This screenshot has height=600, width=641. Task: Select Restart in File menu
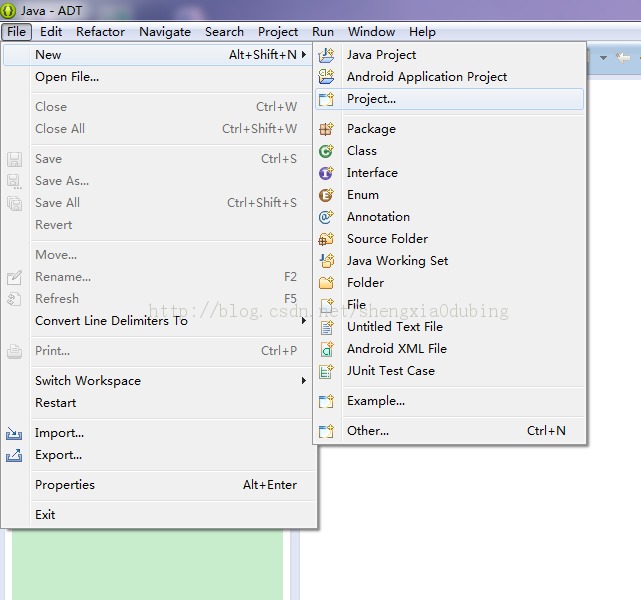159,403
